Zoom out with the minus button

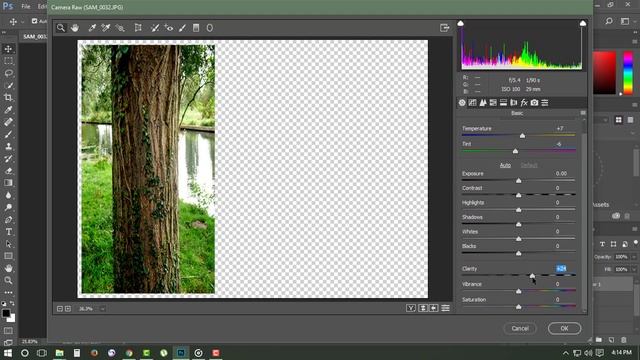[60, 309]
